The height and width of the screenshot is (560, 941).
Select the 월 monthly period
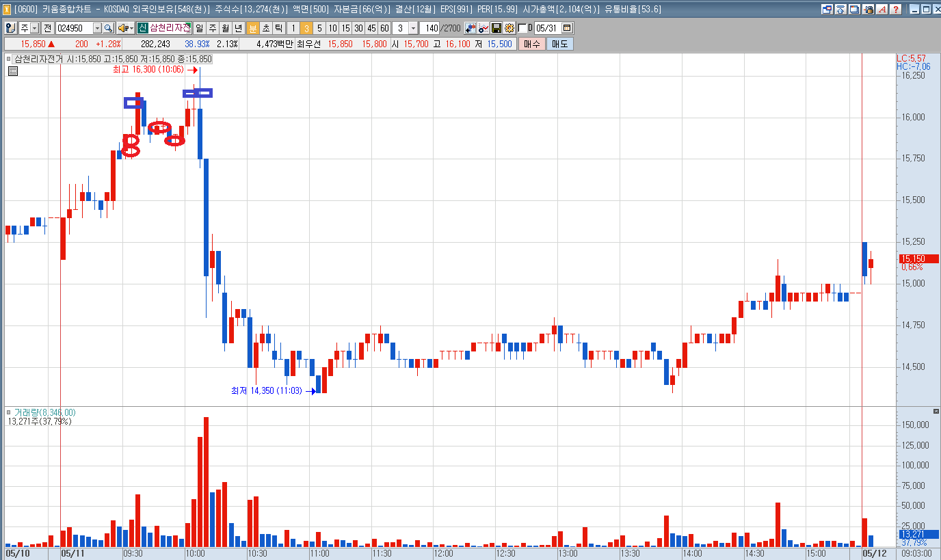click(225, 28)
